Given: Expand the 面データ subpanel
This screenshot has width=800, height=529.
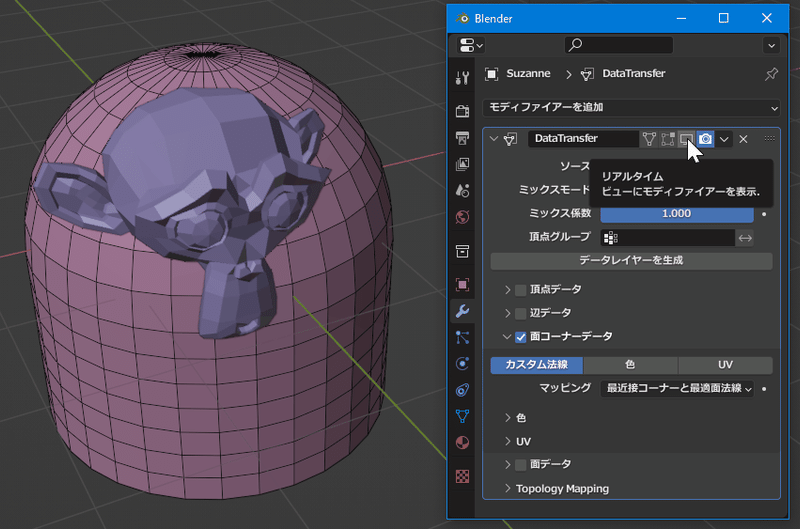Looking at the screenshot, I should point(507,464).
